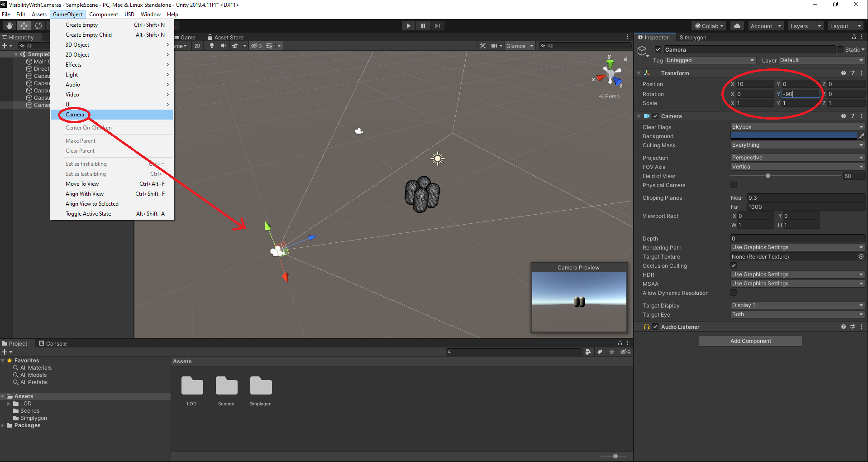
Task: Click the Add Component button
Action: point(750,341)
